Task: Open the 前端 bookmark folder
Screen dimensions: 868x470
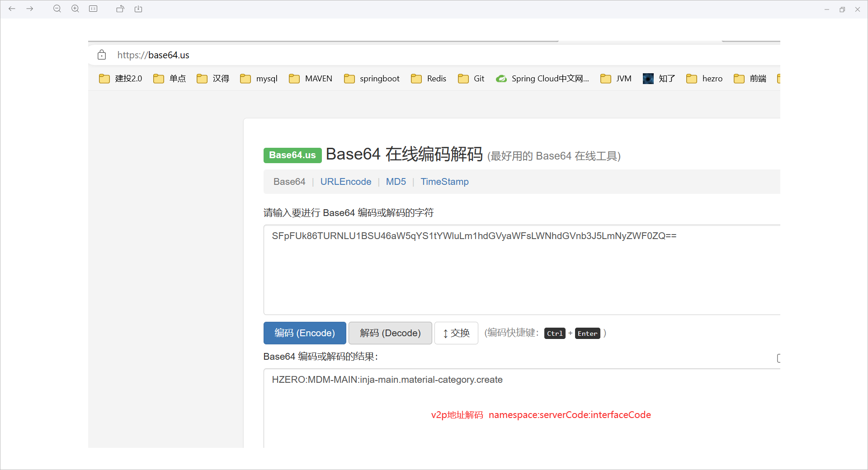Action: pyautogui.click(x=750, y=79)
